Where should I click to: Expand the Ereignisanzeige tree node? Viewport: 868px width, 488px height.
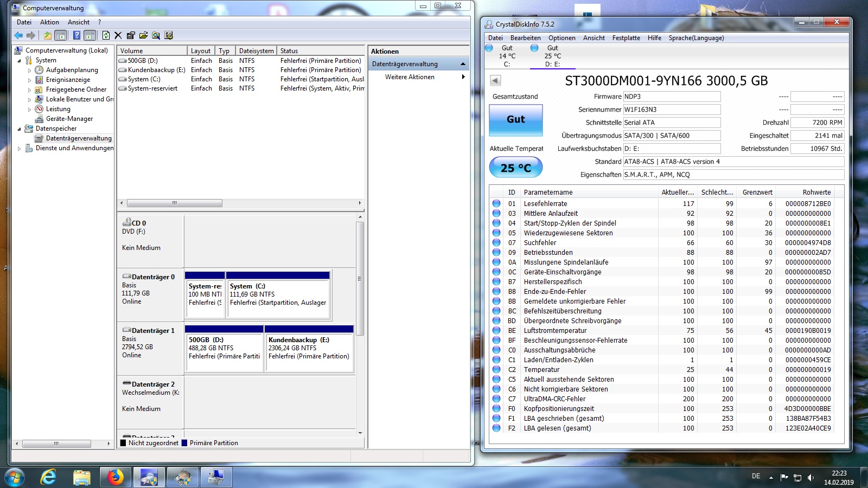pos(29,80)
